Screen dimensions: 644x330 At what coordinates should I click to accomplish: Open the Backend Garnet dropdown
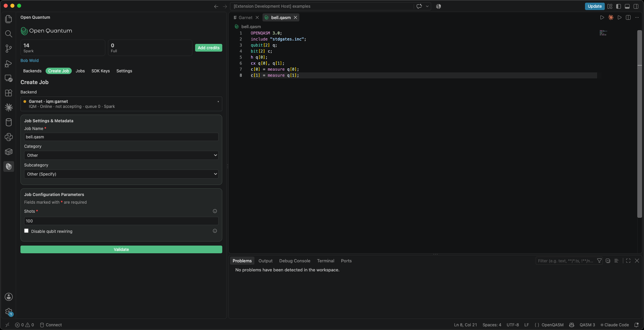pos(121,104)
